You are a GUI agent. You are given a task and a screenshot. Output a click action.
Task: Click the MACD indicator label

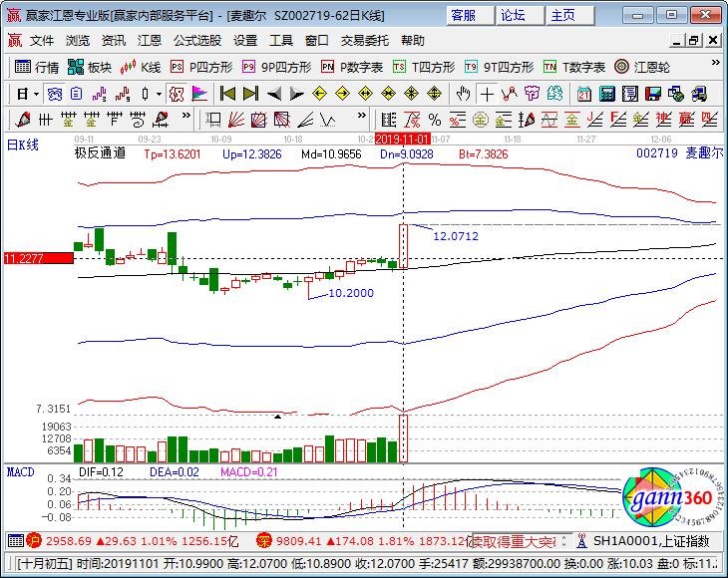click(20, 472)
